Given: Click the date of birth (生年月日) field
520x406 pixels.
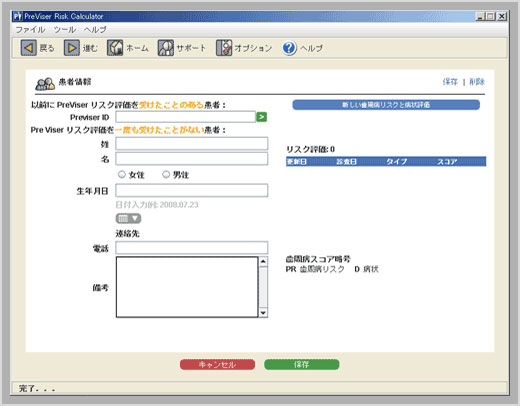Looking at the screenshot, I should tap(192, 190).
